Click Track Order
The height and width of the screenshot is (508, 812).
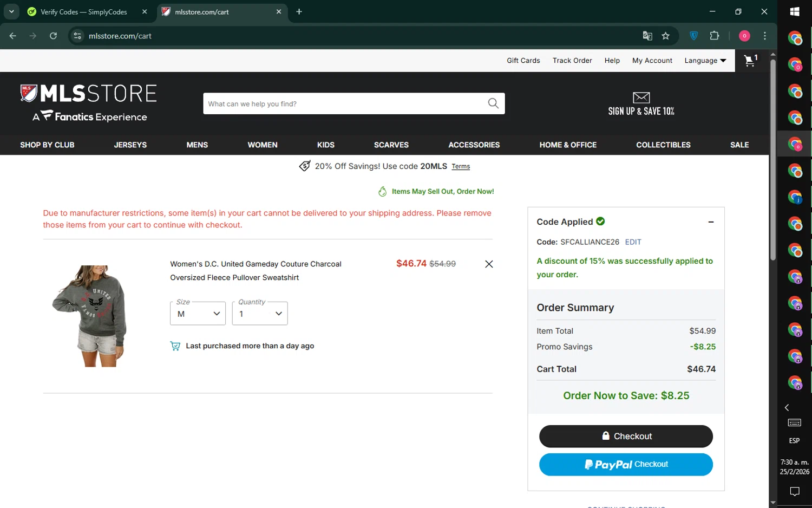tap(572, 61)
